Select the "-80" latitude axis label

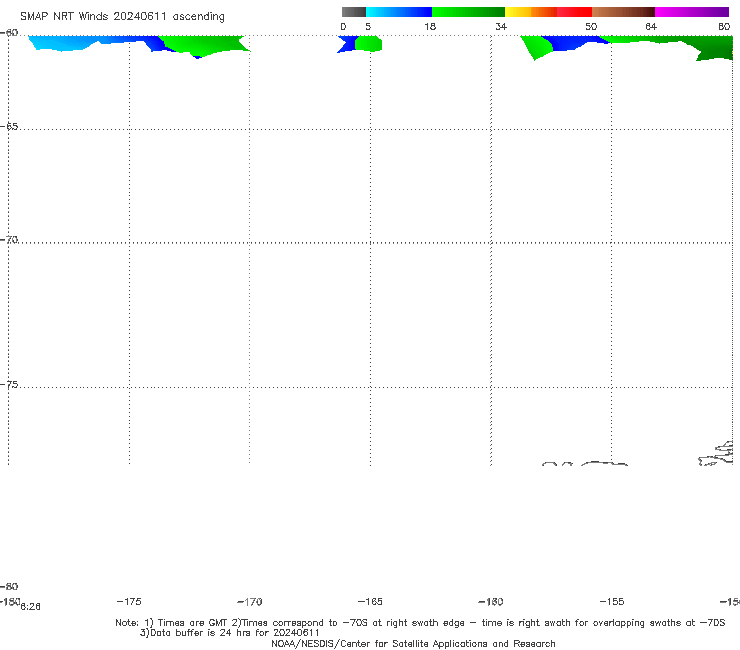click(x=9, y=587)
